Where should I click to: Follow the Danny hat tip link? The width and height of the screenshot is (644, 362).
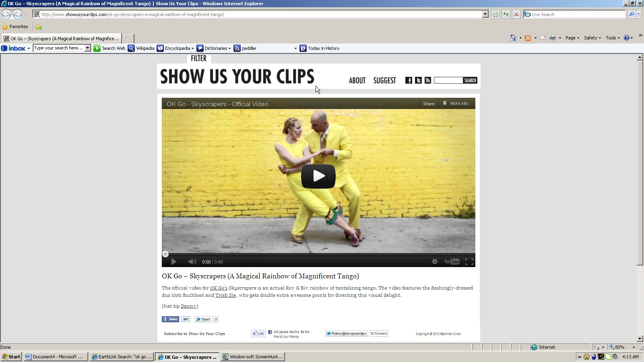(188, 306)
